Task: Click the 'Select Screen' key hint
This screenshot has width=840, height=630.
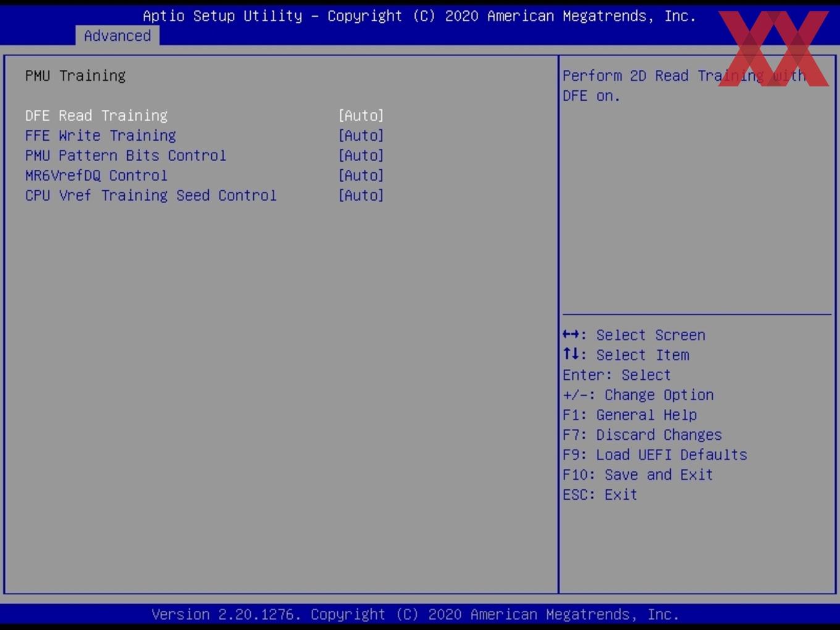Action: (x=634, y=335)
